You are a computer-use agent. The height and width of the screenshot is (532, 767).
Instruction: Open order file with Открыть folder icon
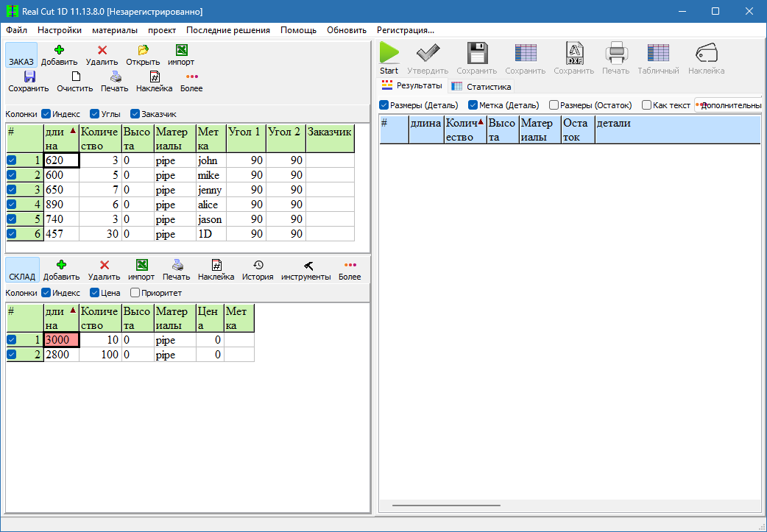point(143,51)
